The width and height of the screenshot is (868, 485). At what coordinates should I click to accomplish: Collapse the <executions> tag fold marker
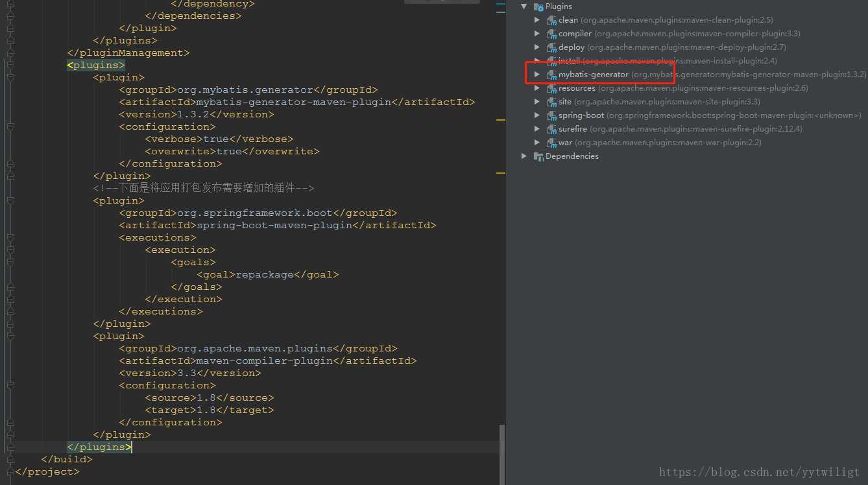tap(10, 237)
